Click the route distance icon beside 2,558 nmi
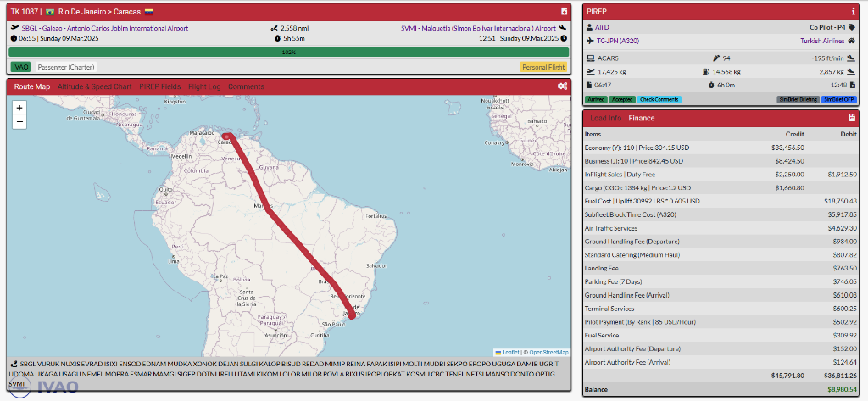 275,28
